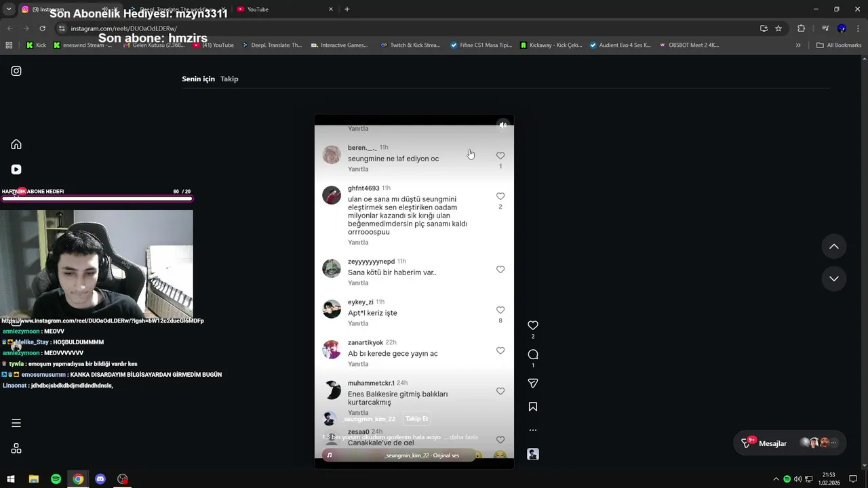
Task: Open the hamburger More menu in sidebar
Action: coord(16,423)
